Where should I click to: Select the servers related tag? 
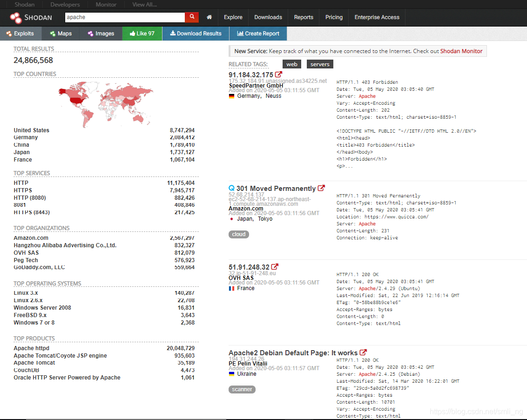[320, 64]
